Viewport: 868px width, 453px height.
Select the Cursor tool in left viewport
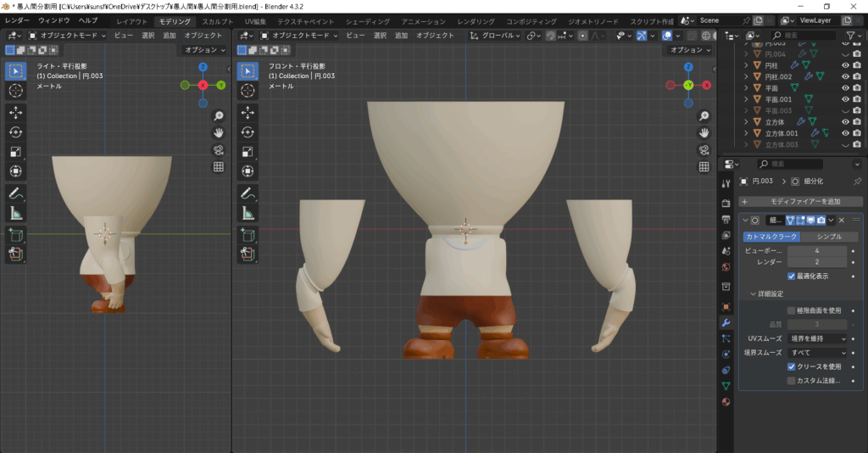(16, 90)
